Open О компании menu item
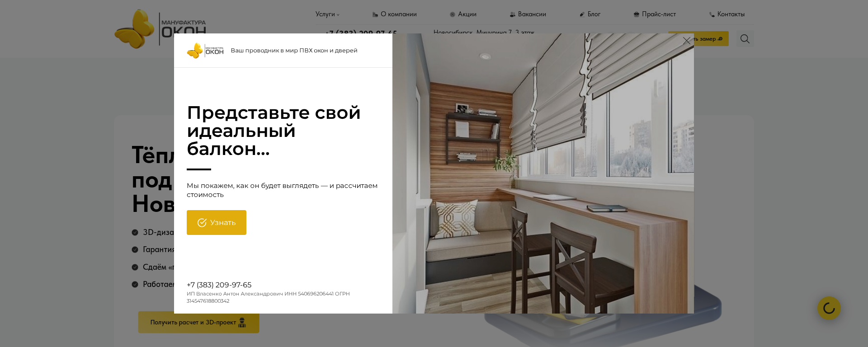The image size is (868, 347). click(x=395, y=14)
